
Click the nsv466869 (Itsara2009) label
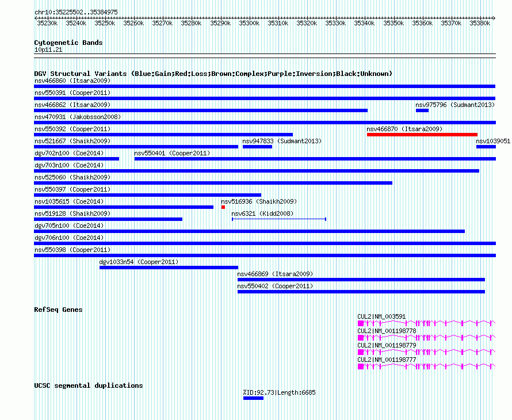click(275, 274)
